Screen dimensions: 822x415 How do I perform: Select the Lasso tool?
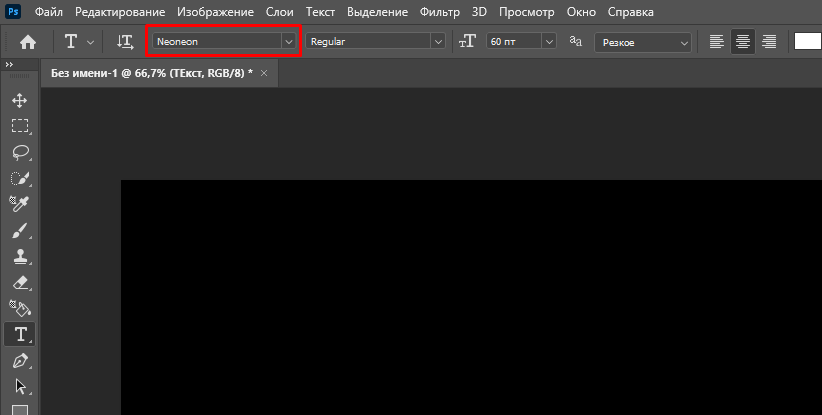coord(20,152)
